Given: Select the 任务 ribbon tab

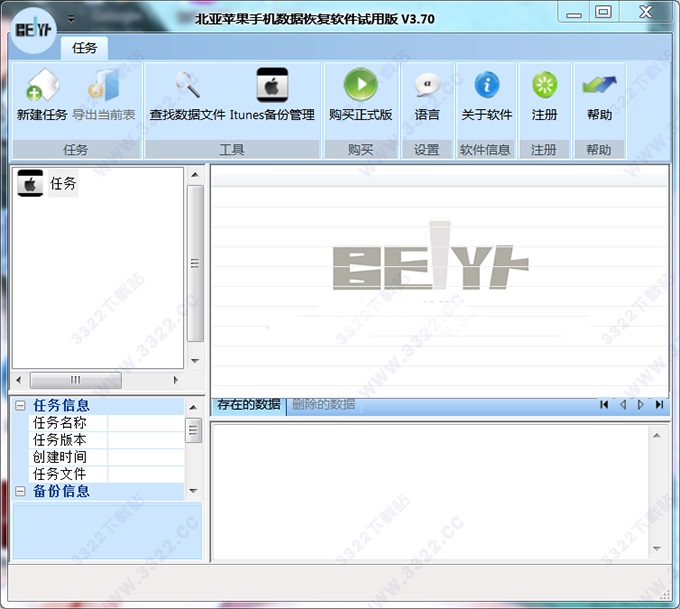Looking at the screenshot, I should pyautogui.click(x=84, y=48).
